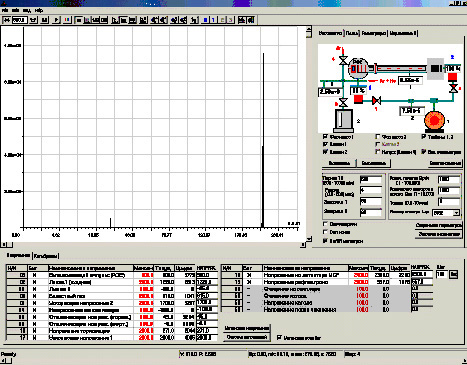Toggle checkbox beside the two voltage-table buttons
Image resolution: width=467 pixels, height=365 pixels.
279,338
